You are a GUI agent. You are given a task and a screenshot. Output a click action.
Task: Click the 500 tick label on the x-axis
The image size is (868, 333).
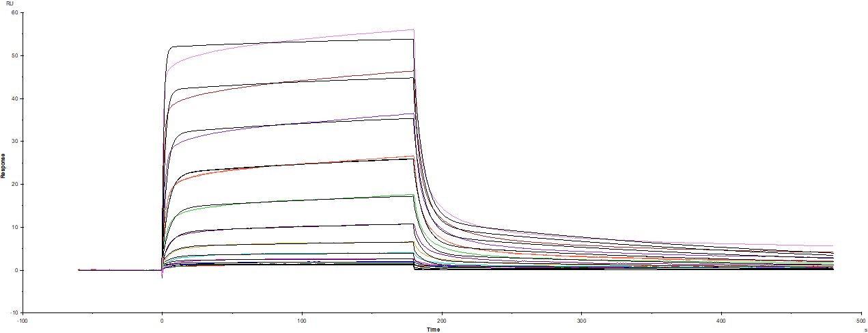(861, 320)
